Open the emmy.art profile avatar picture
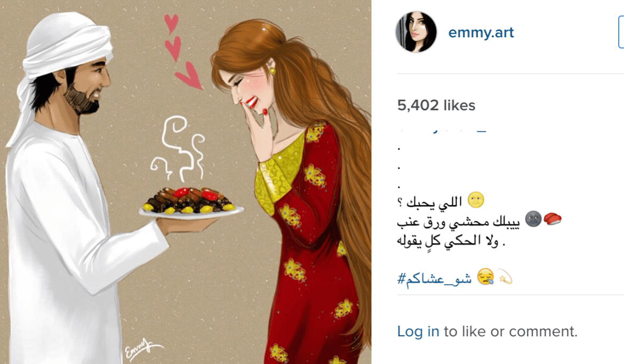The width and height of the screenshot is (624, 364). pyautogui.click(x=416, y=32)
